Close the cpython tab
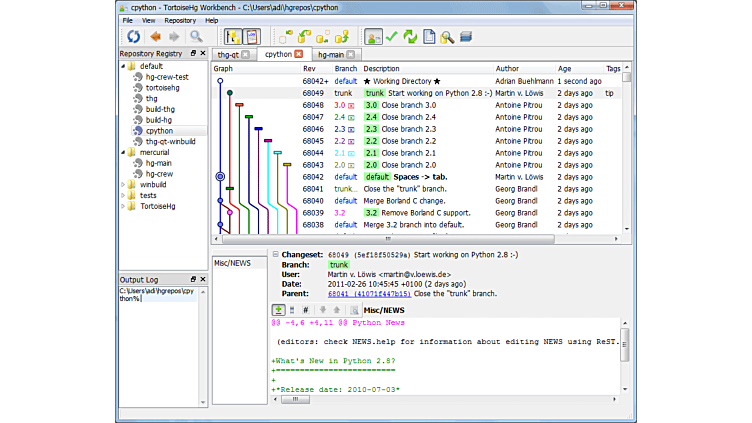This screenshot has width=752, height=423. pyautogui.click(x=298, y=54)
